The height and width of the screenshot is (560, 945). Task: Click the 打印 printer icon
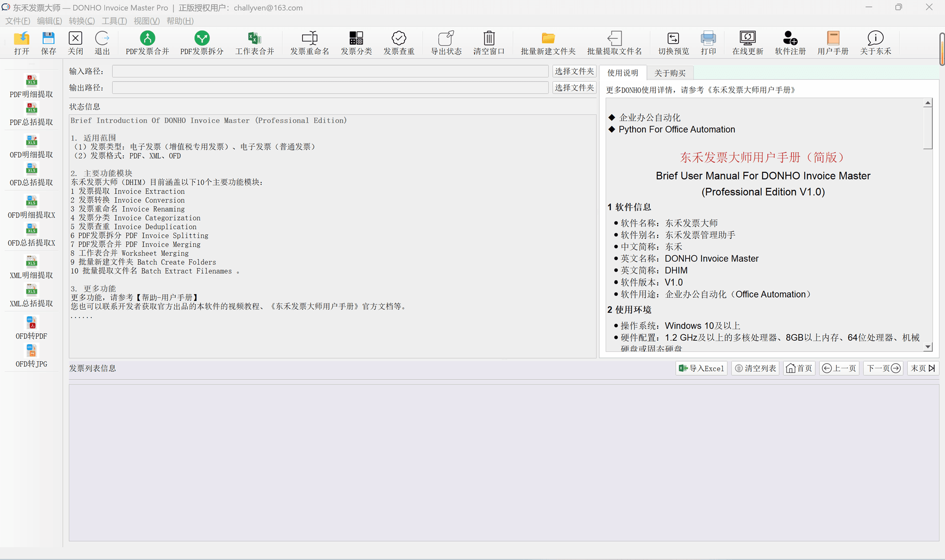click(x=708, y=43)
